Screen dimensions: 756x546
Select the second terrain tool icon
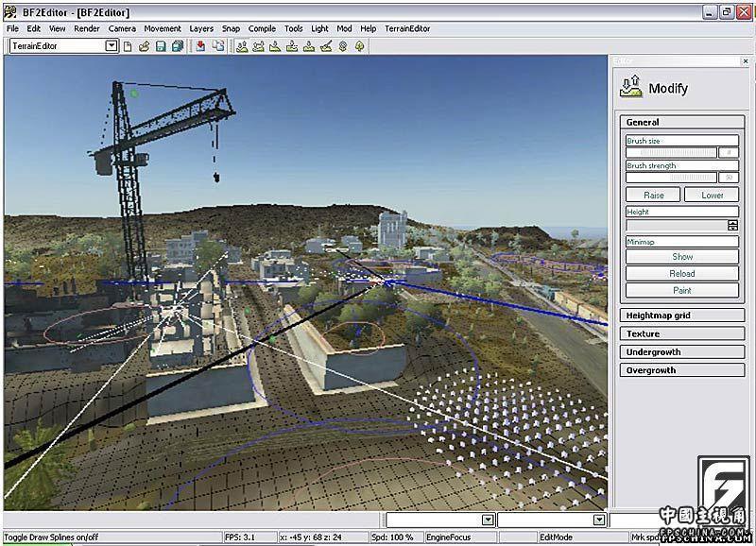click(258, 46)
